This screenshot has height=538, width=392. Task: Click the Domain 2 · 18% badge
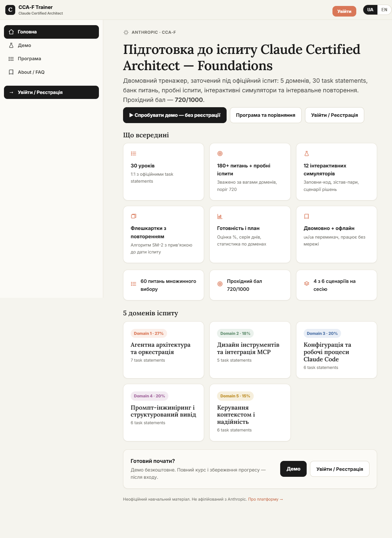[235, 334]
